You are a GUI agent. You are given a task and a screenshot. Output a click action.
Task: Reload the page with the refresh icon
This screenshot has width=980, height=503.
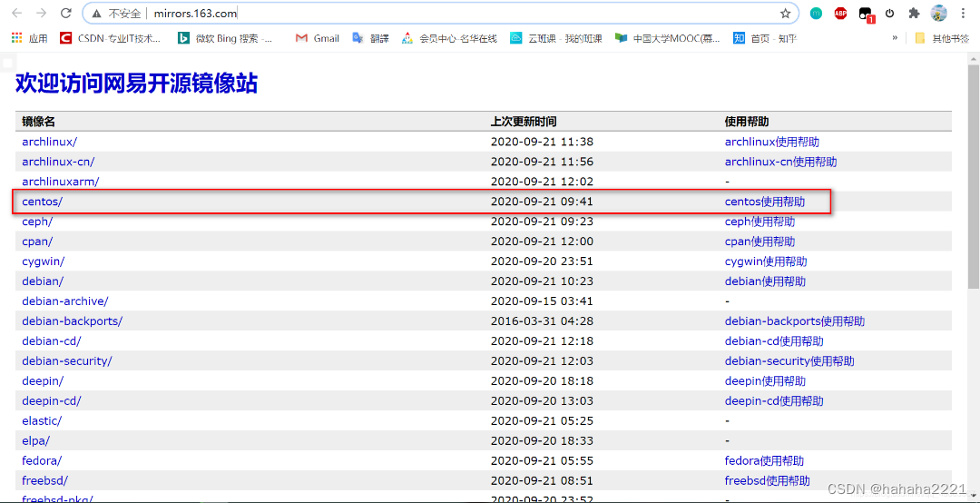point(65,13)
